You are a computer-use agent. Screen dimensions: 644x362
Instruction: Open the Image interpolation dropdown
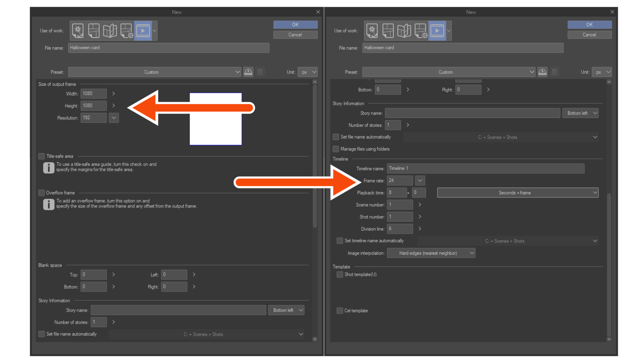tap(431, 253)
